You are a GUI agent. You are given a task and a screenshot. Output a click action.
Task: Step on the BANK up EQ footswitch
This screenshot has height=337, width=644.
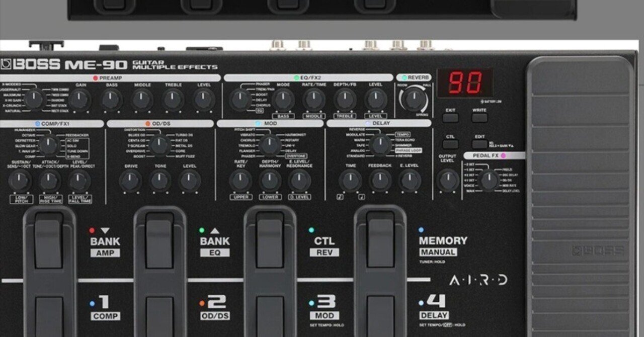[159, 240]
